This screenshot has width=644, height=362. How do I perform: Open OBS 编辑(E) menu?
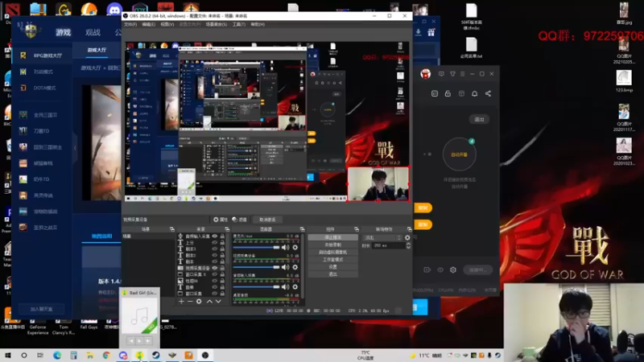click(x=148, y=25)
